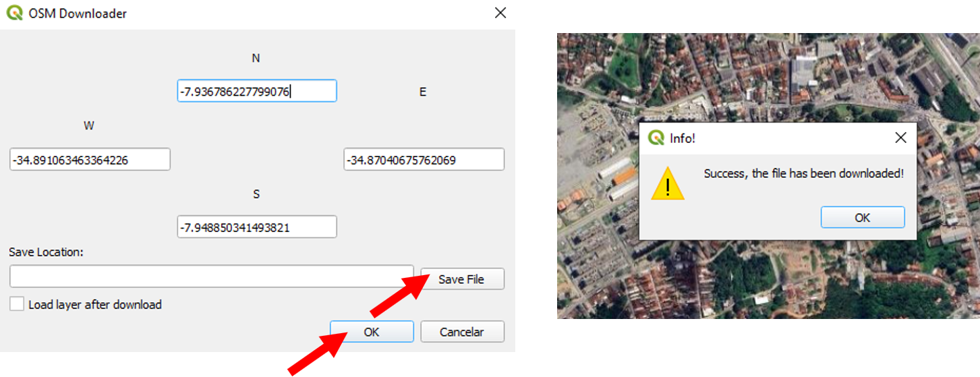Select the W longitude input field
Image resolution: width=980 pixels, height=377 pixels.
click(x=90, y=160)
